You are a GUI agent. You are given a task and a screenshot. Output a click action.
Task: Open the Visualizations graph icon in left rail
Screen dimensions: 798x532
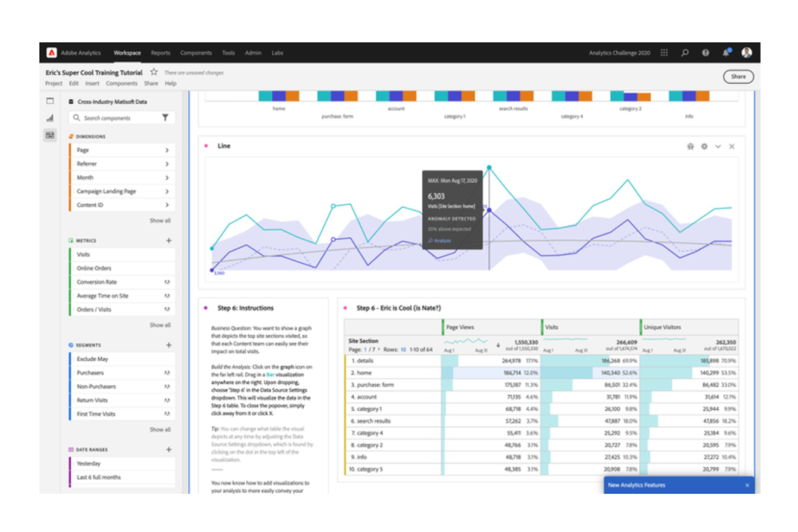click(50, 118)
